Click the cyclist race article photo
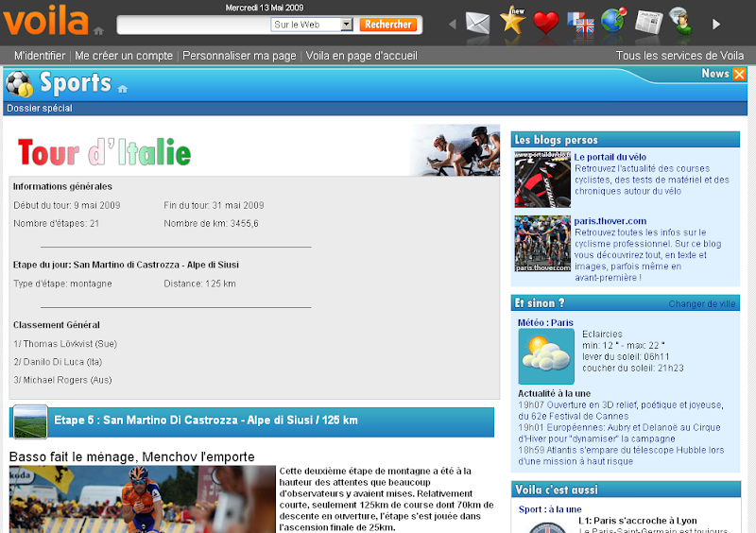Viewport: 756px width, 533px height. point(143,499)
